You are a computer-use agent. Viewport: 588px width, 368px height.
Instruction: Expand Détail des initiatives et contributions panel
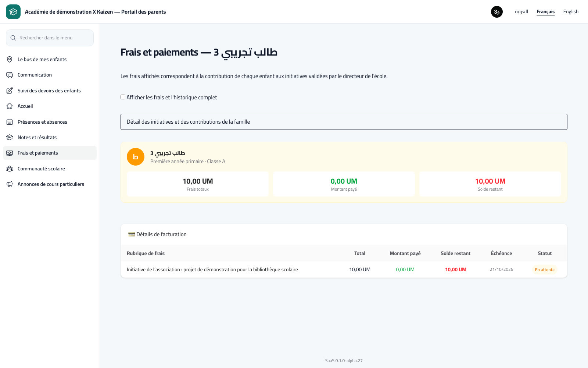pos(344,122)
